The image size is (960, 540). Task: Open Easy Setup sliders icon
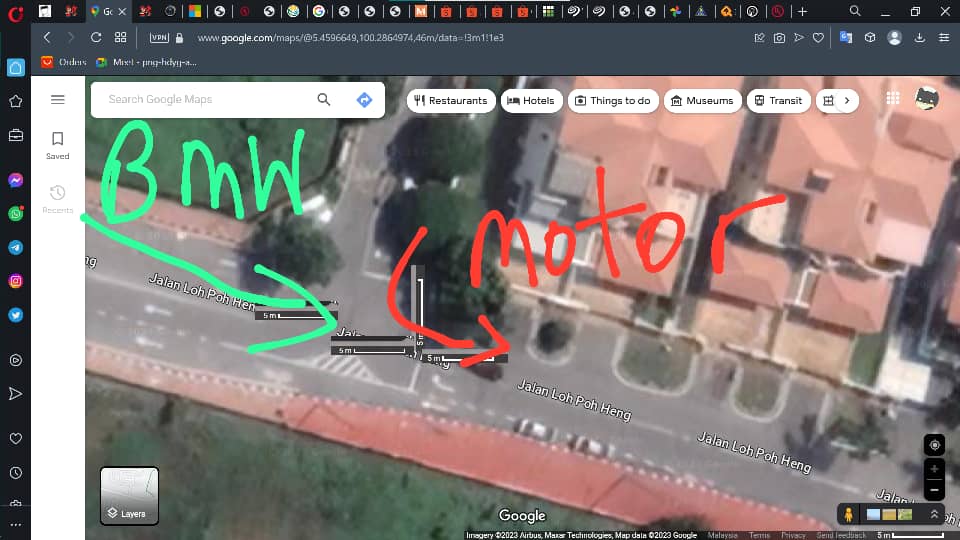pyautogui.click(x=944, y=37)
